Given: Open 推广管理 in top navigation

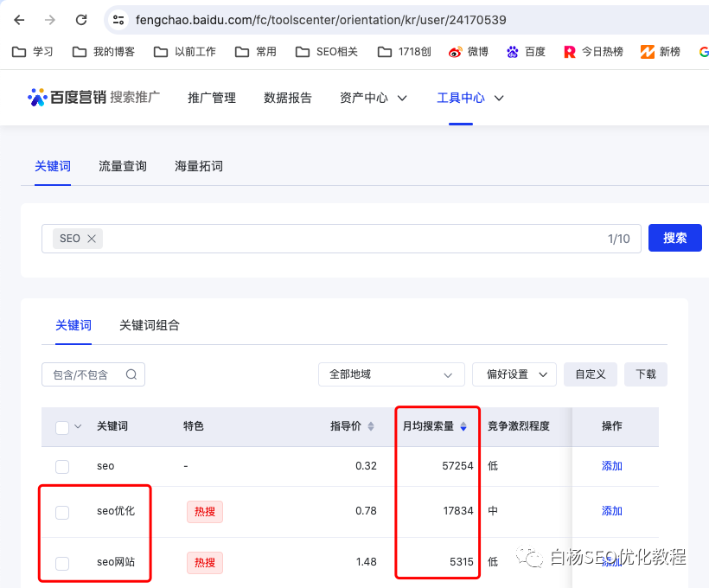Looking at the screenshot, I should point(212,98).
